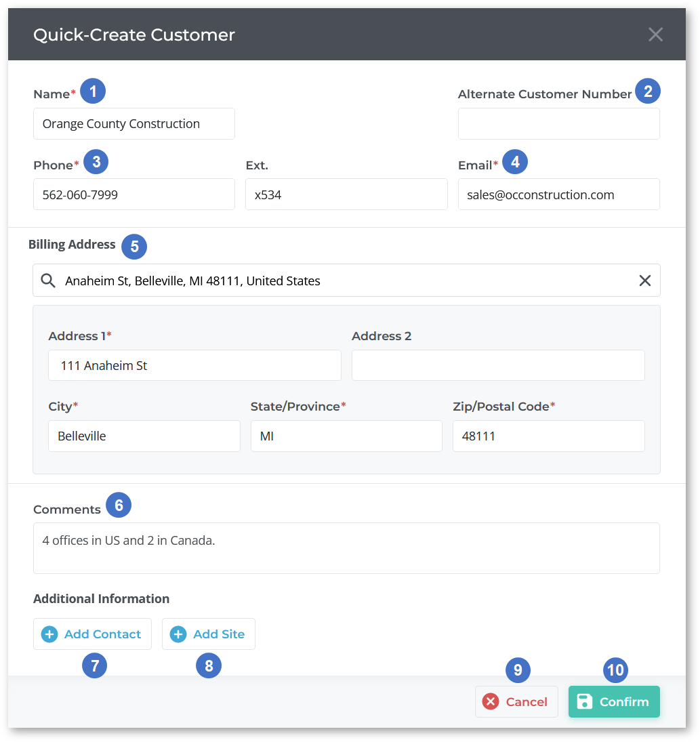Click the badge above the Confirm button

[615, 670]
